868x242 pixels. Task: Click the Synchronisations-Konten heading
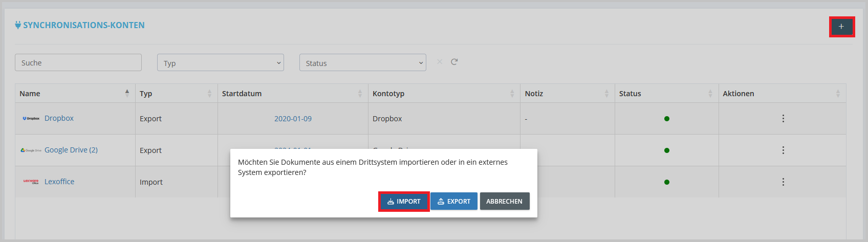84,25
